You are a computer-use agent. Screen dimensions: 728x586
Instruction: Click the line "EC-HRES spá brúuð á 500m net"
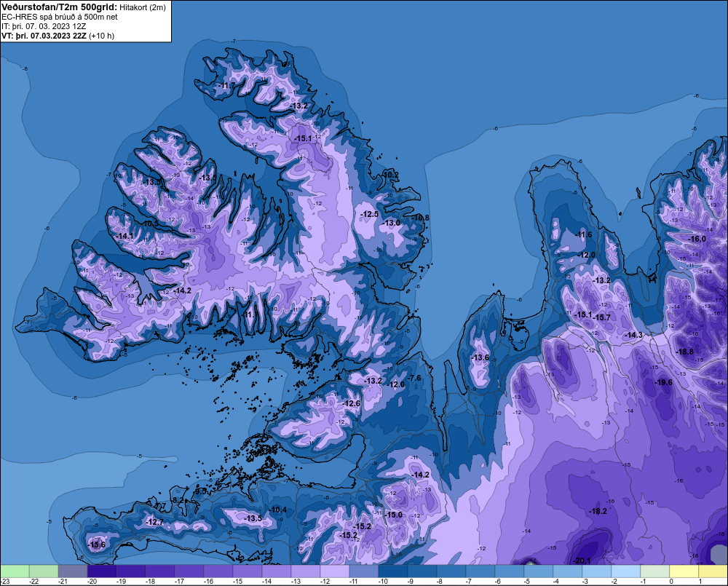pyautogui.click(x=60, y=17)
